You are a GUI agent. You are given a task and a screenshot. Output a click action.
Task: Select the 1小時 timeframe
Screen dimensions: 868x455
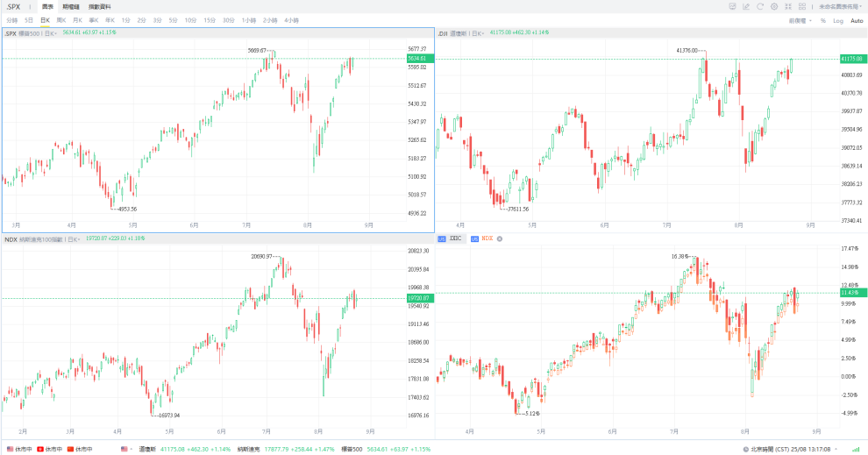248,20
